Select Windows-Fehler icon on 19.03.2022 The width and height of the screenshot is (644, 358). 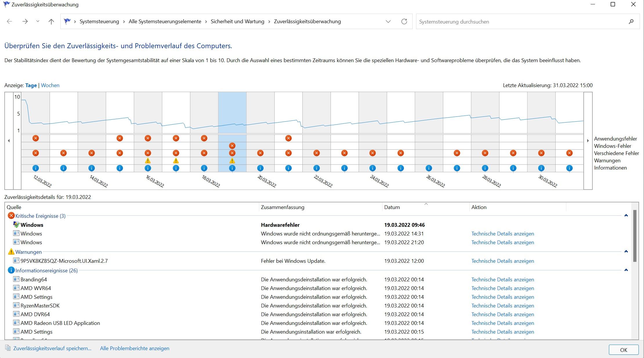[x=232, y=146]
